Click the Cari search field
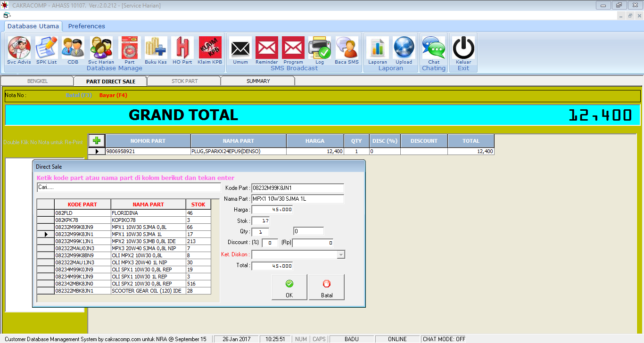 128,188
